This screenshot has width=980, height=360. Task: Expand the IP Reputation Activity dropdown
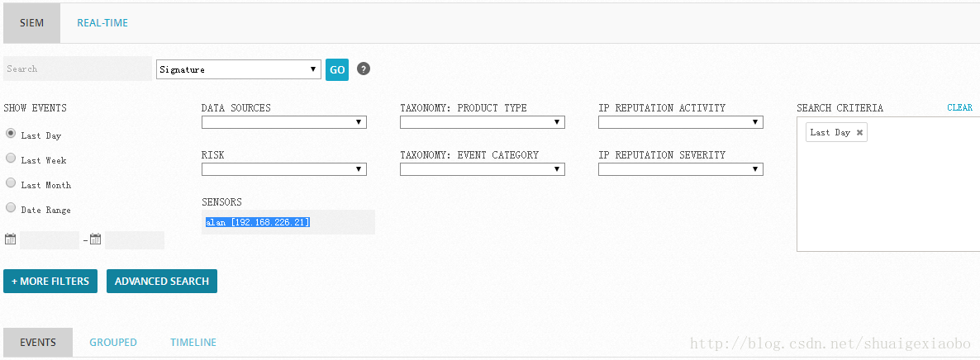[x=681, y=122]
